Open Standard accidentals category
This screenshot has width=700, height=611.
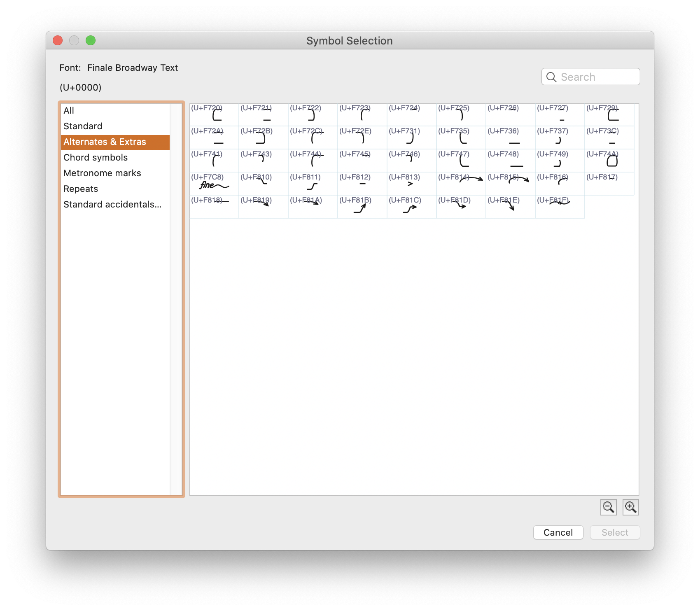(112, 204)
